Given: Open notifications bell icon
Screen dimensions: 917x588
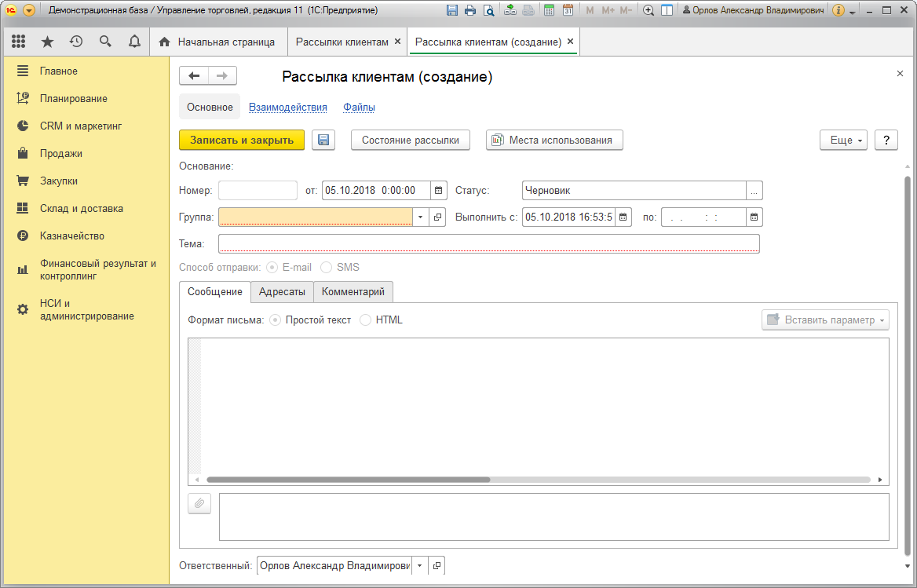Looking at the screenshot, I should [x=134, y=42].
